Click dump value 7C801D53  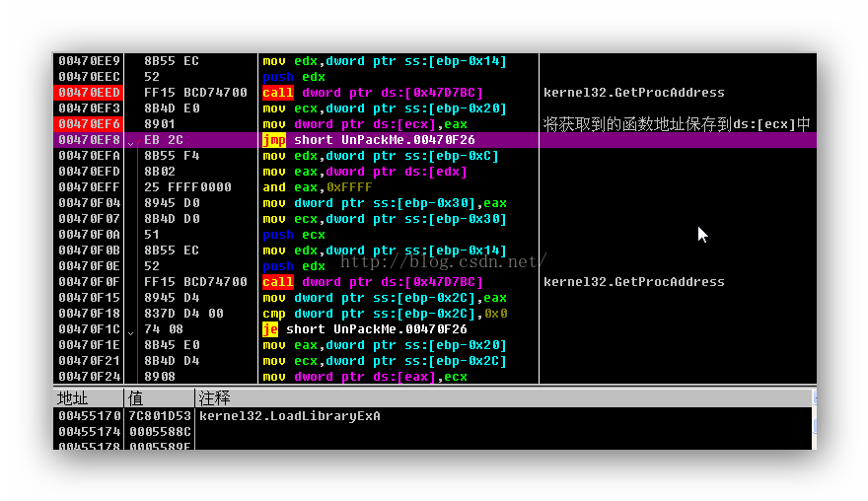160,416
